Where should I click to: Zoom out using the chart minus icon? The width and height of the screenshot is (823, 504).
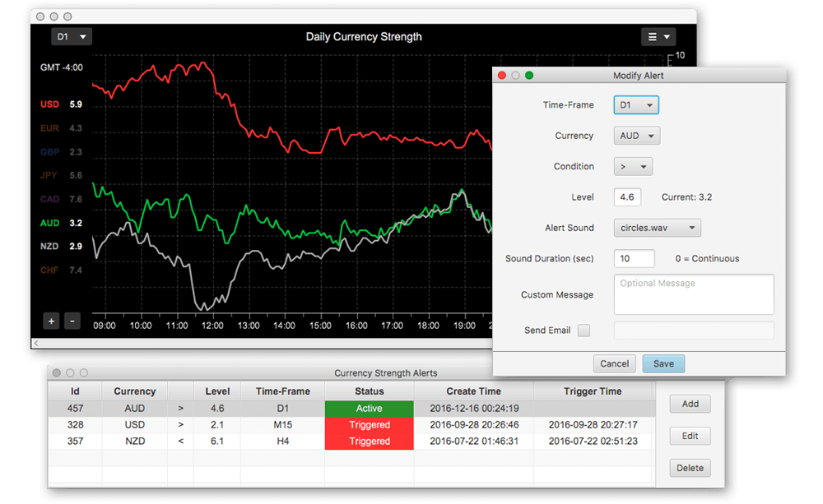pyautogui.click(x=72, y=321)
